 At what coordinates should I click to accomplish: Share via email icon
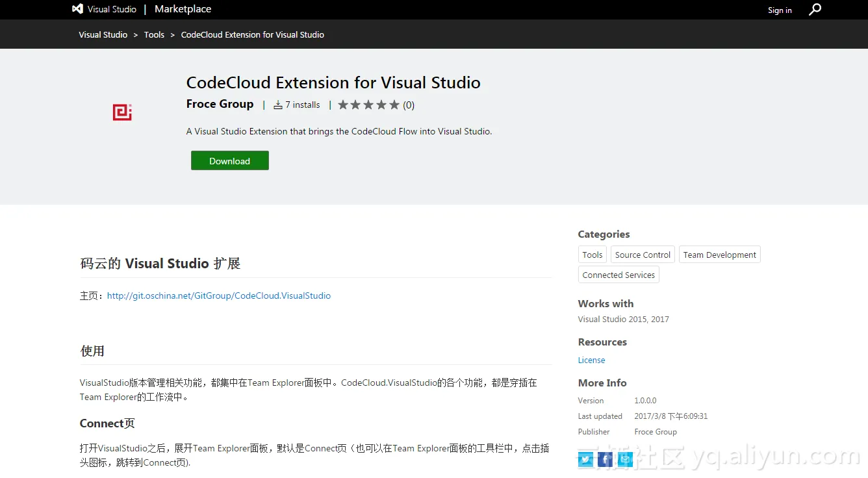pos(625,460)
